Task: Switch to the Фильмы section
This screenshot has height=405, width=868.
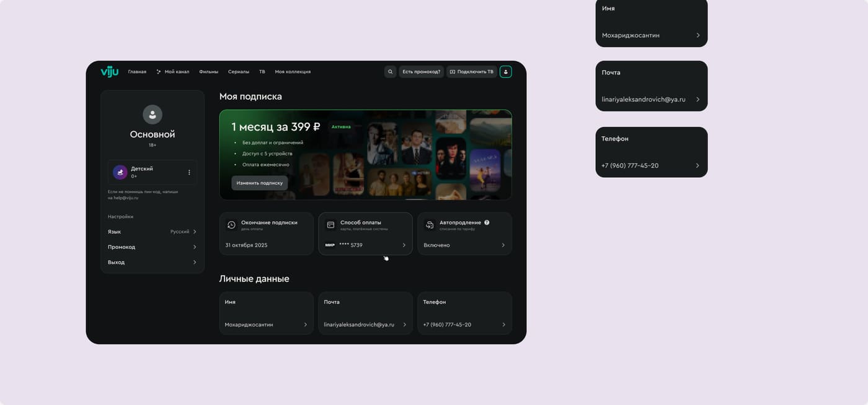Action: tap(209, 72)
